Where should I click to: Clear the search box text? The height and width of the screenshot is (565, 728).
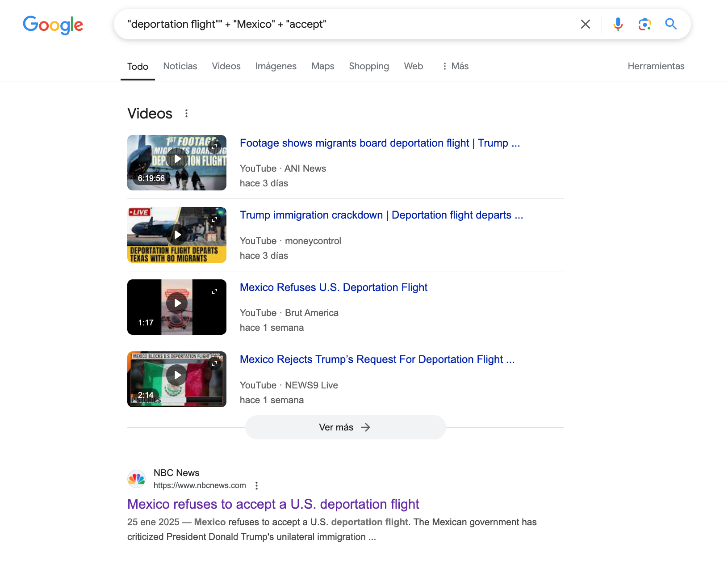click(x=585, y=24)
